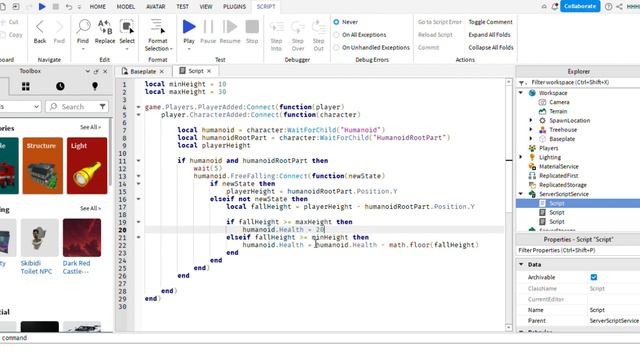Click the notification bell icon
This screenshot has width=640, height=360.
tap(554, 7)
